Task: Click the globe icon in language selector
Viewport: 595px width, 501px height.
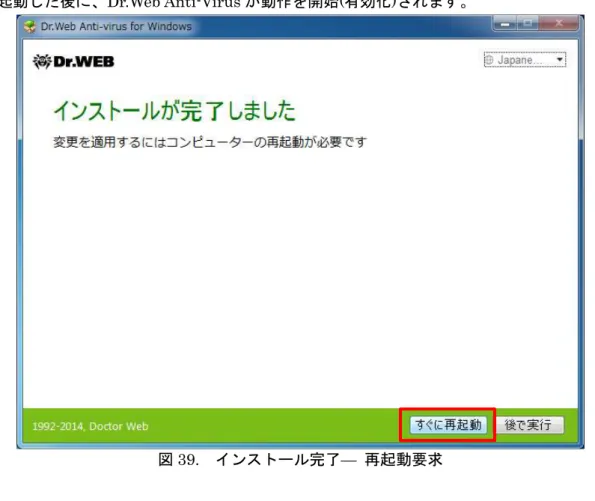Action: 490,60
